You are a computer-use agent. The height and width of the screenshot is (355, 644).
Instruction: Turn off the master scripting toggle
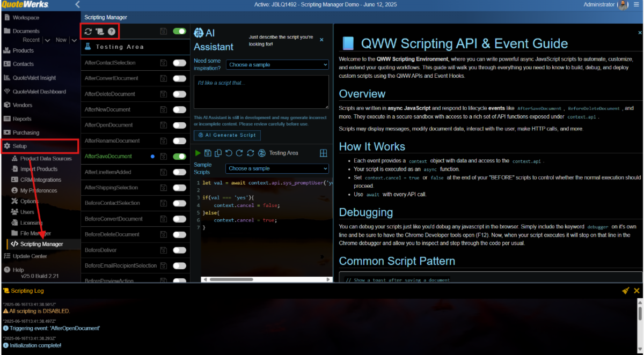(x=179, y=32)
